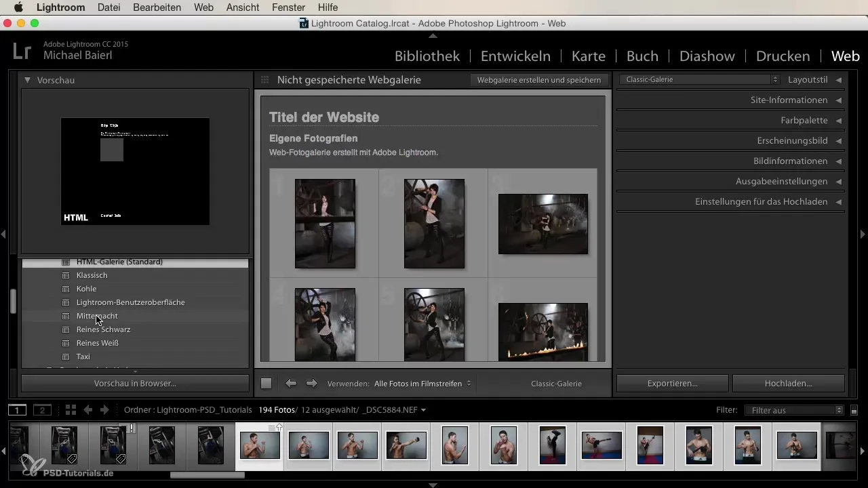
Task: Click the Hochladen button
Action: pyautogui.click(x=789, y=383)
